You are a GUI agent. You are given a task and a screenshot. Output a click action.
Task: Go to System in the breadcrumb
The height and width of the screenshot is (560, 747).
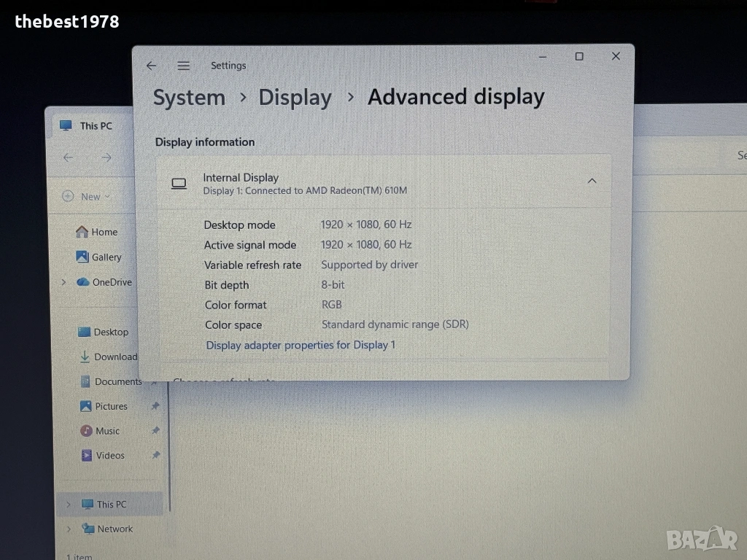[x=189, y=98]
